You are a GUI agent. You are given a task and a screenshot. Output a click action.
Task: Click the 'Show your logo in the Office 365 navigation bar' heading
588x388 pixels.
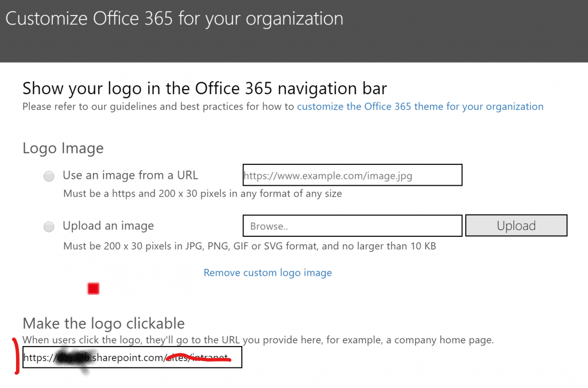click(x=204, y=89)
